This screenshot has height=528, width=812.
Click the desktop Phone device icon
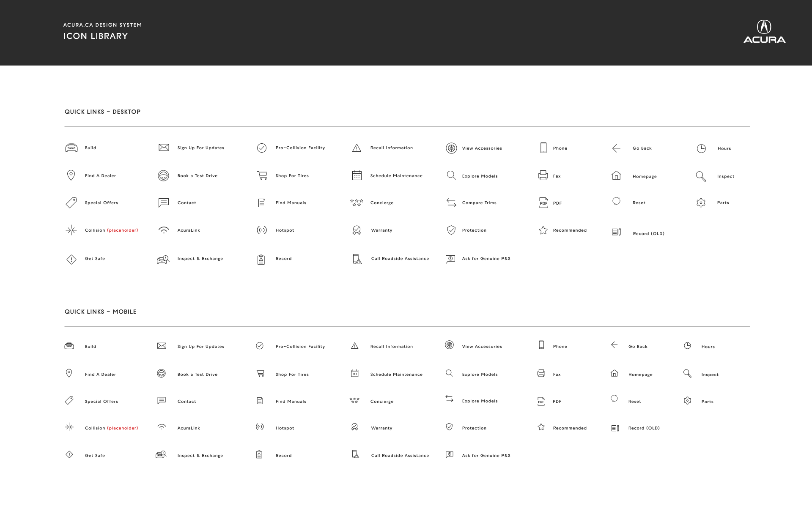coord(543,148)
